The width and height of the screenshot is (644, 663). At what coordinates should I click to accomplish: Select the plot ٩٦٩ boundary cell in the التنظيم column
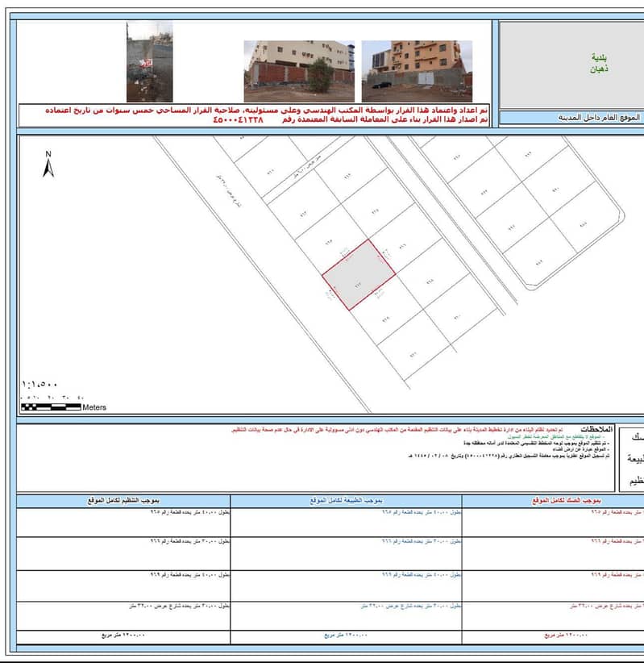(123, 586)
